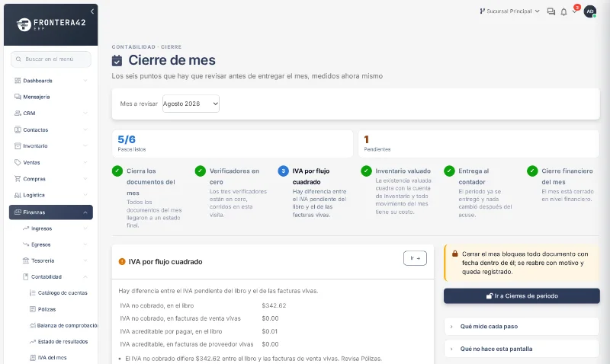The height and width of the screenshot is (364, 610).
Task: Click the green check of Entrega al contador
Action: [x=449, y=171]
